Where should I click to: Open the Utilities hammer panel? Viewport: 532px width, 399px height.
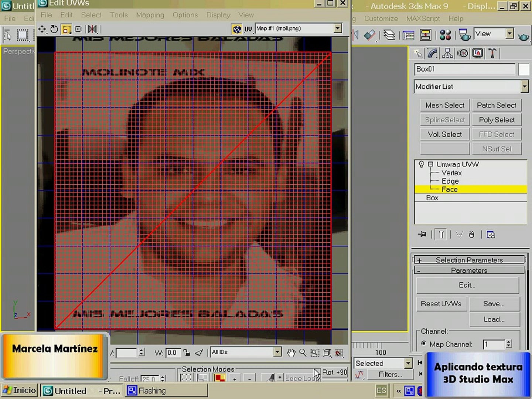(x=492, y=54)
